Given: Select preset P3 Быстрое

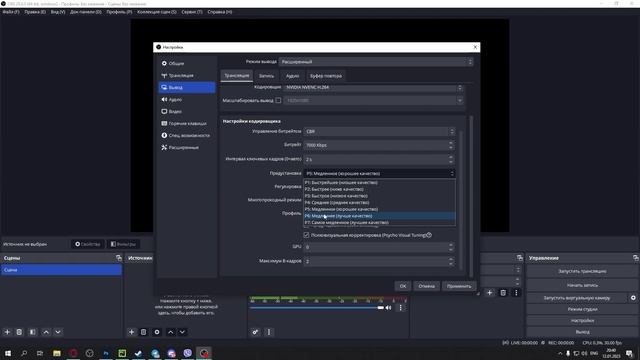Looking at the screenshot, I should [379, 196].
